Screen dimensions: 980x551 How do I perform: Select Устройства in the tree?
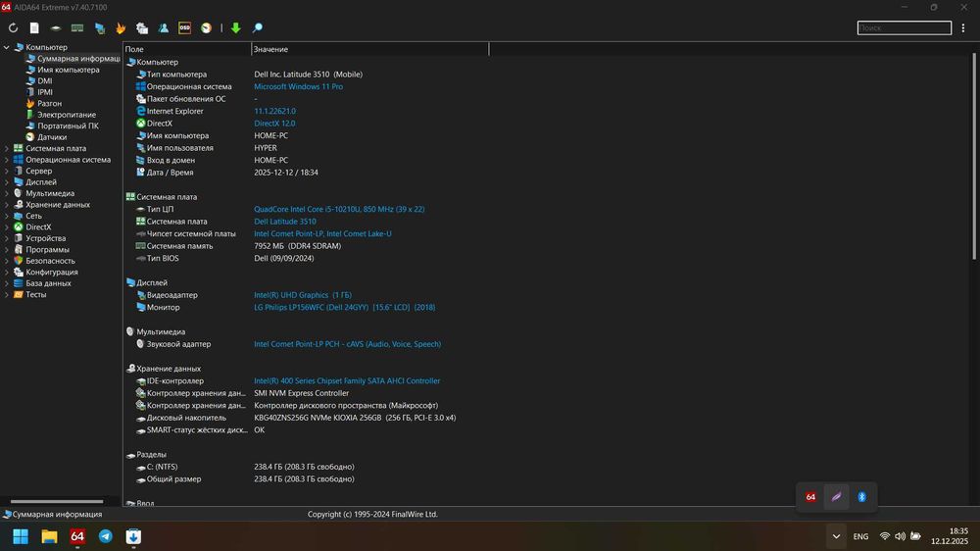40,239
